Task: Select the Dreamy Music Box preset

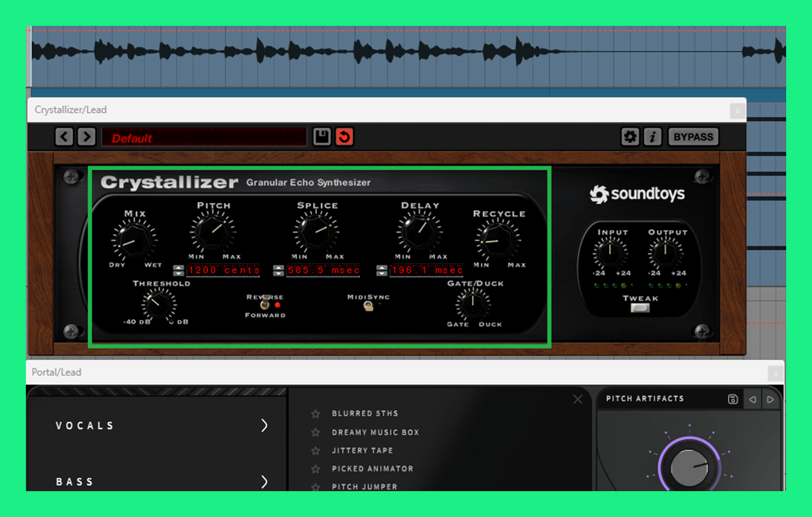Action: click(x=375, y=432)
